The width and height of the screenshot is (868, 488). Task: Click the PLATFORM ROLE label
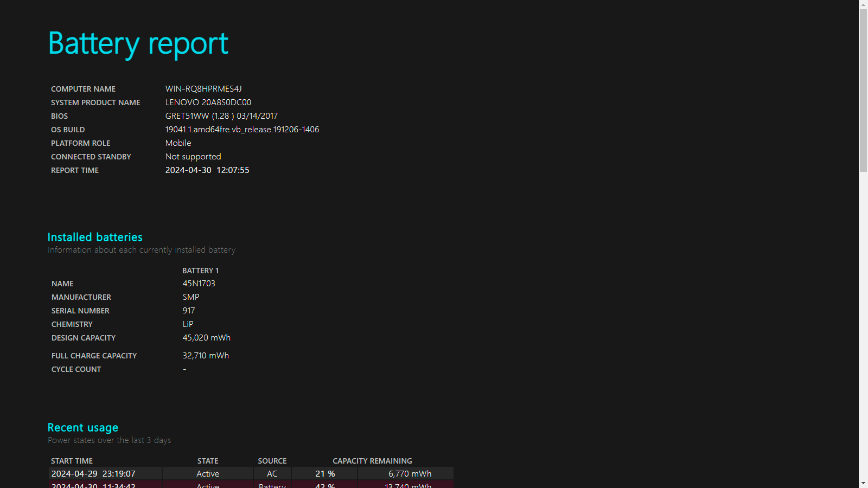(81, 143)
